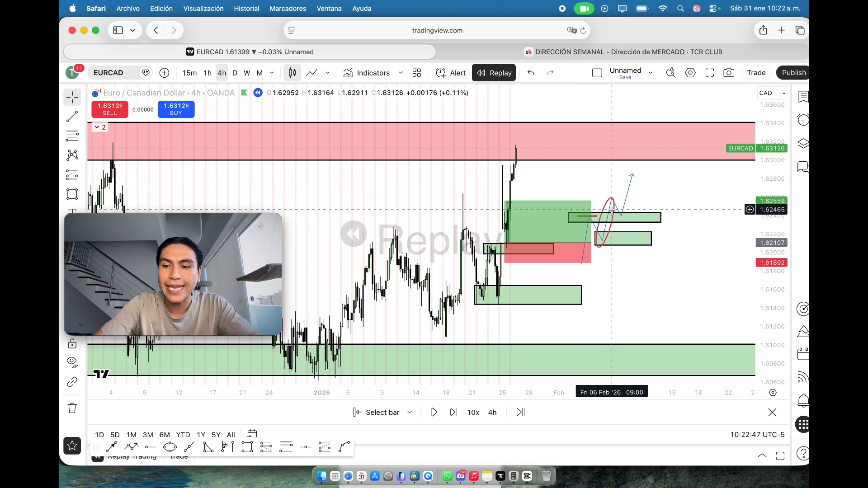The width and height of the screenshot is (868, 488).
Task: Open chart settings hexagon icon
Action: pyautogui.click(x=690, y=73)
